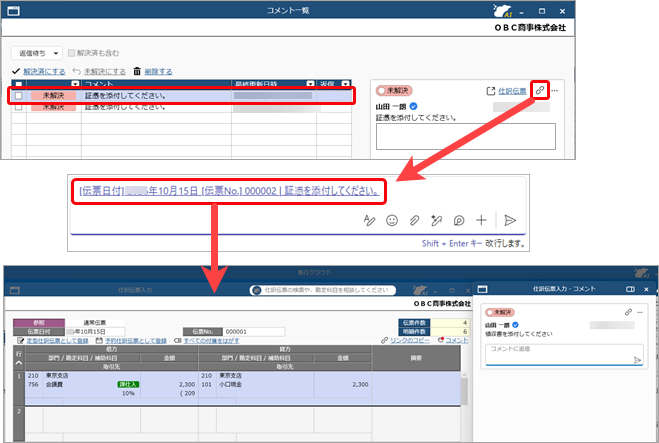Click 山田 一朗's verified badge in コメント一覧
The height and width of the screenshot is (443, 659).
[x=413, y=106]
